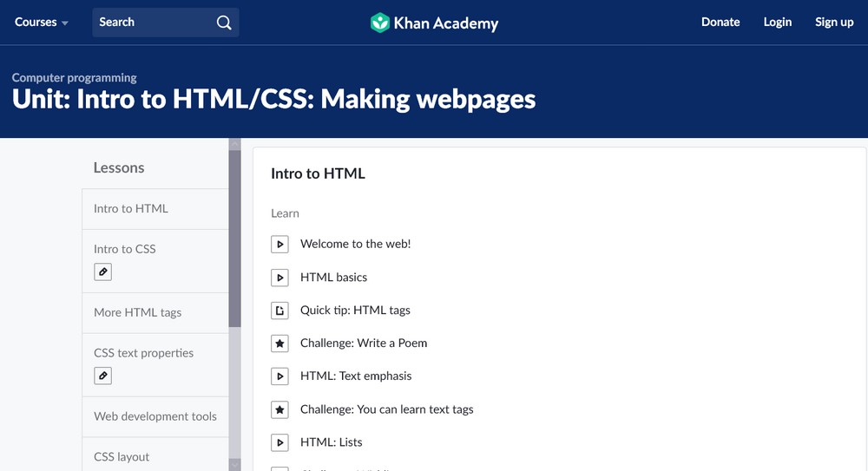868x471 pixels.
Task: Click the play icon beside HTML basics
Action: click(279, 278)
